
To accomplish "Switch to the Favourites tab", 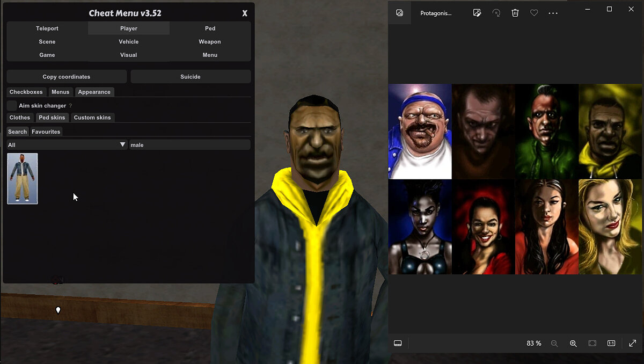I will click(46, 132).
